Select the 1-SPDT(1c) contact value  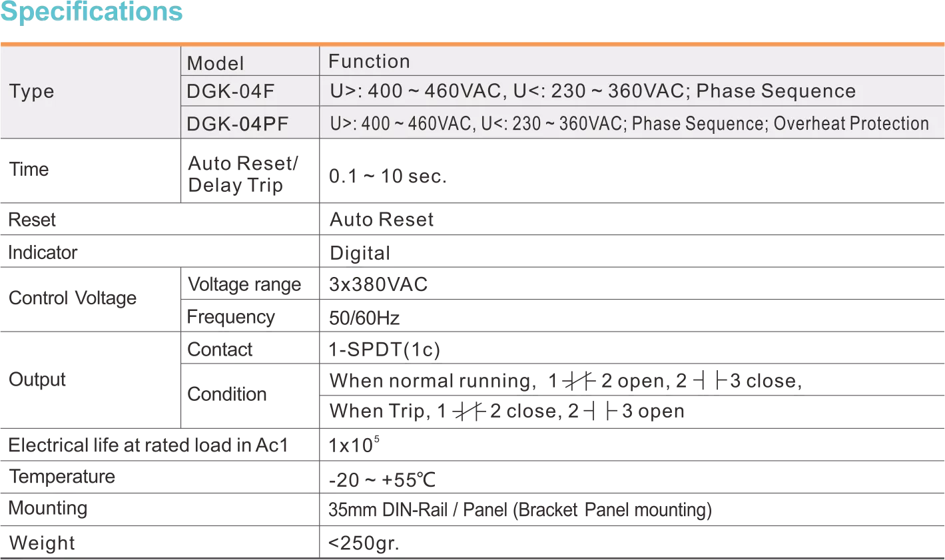pyautogui.click(x=384, y=350)
